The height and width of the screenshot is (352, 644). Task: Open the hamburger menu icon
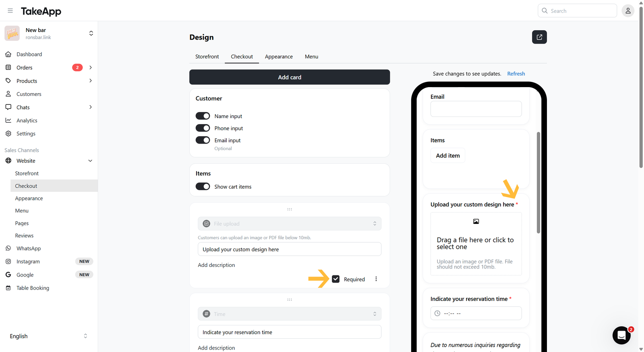(x=10, y=10)
